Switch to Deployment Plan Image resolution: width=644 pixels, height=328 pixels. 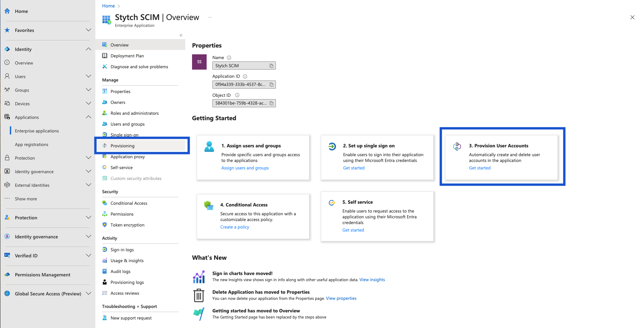[x=127, y=56]
